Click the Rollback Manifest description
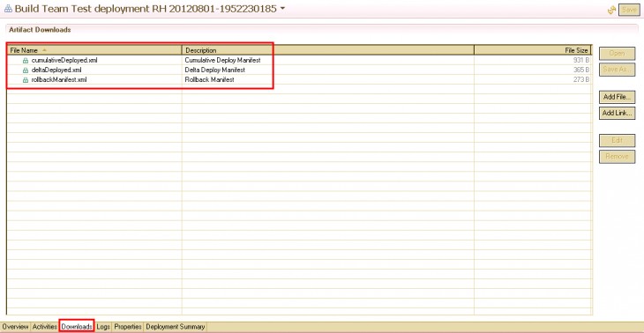The image size is (644, 333). coord(210,80)
